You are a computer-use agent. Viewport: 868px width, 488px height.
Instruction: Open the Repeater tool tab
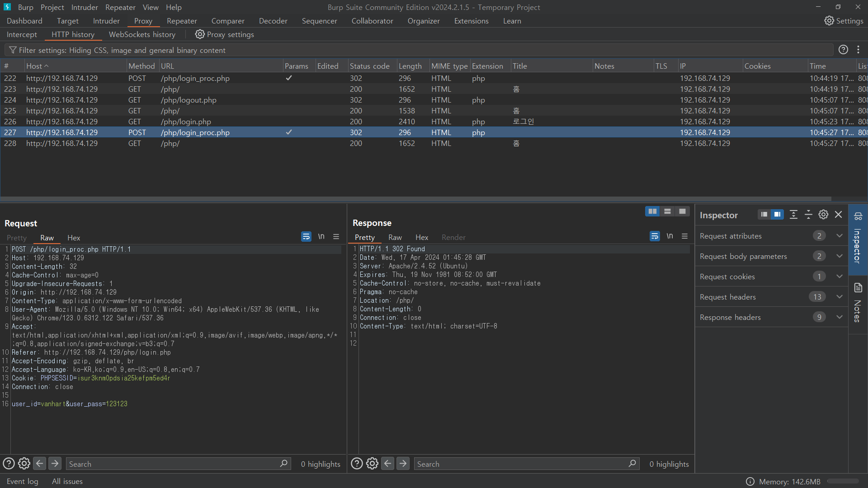[x=182, y=21]
